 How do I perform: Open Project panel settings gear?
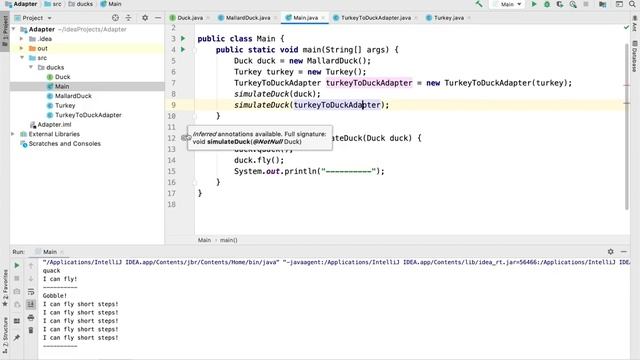tap(145, 18)
